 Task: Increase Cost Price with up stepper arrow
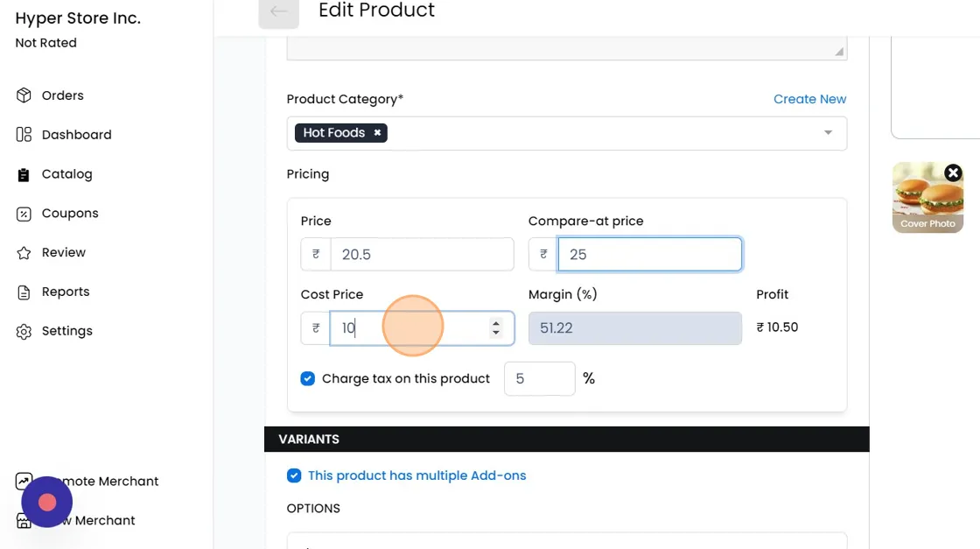[496, 323]
